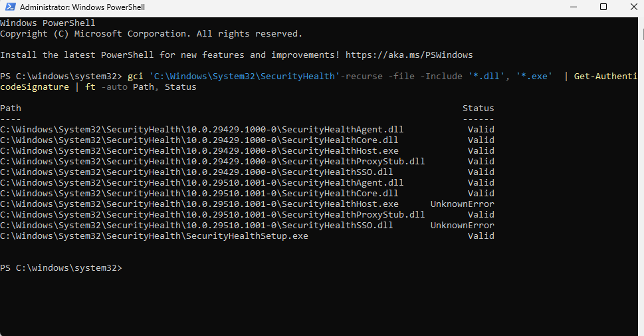Click the aka.ms/PSWindows URL
Image resolution: width=644 pixels, height=336 pixels.
coord(409,55)
